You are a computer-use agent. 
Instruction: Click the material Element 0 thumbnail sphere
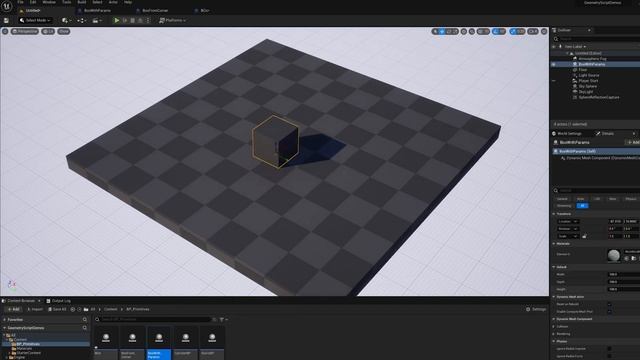pyautogui.click(x=613, y=255)
